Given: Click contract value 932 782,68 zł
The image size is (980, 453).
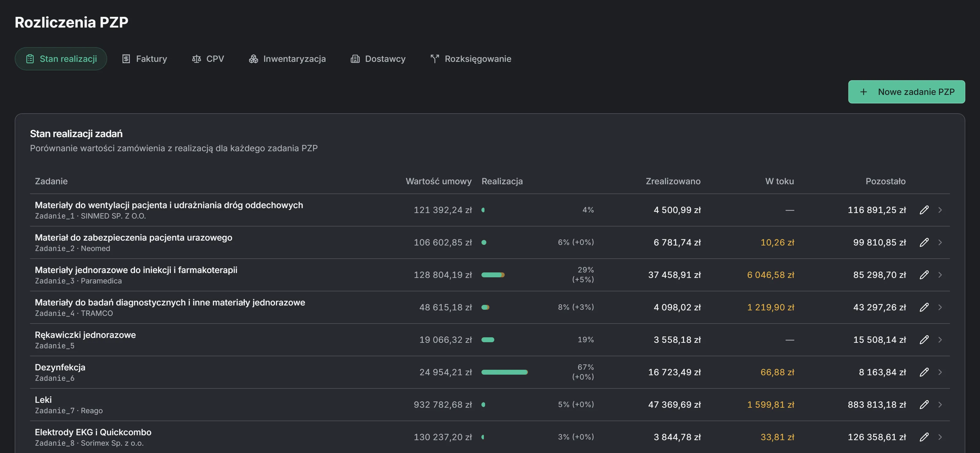Looking at the screenshot, I should pos(443,405).
